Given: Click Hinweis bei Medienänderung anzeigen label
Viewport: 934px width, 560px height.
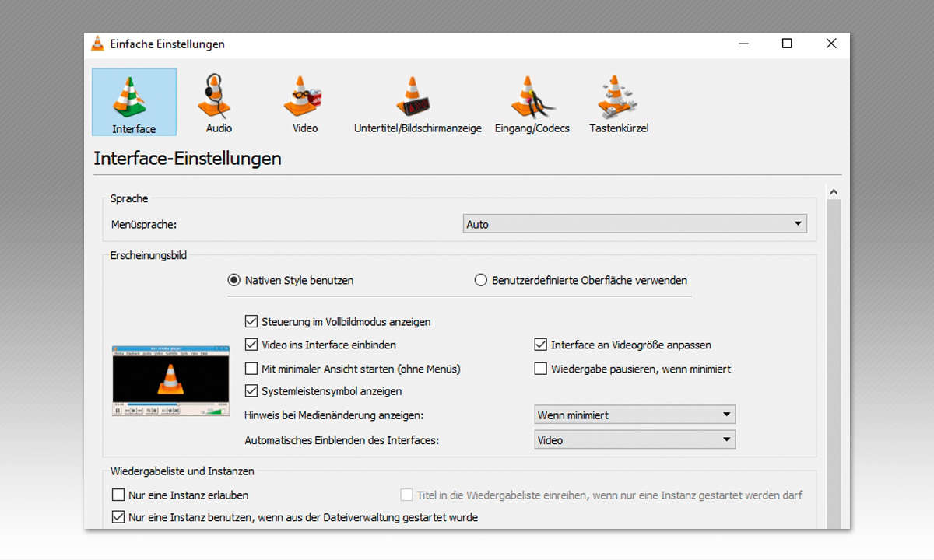Looking at the screenshot, I should (x=335, y=415).
